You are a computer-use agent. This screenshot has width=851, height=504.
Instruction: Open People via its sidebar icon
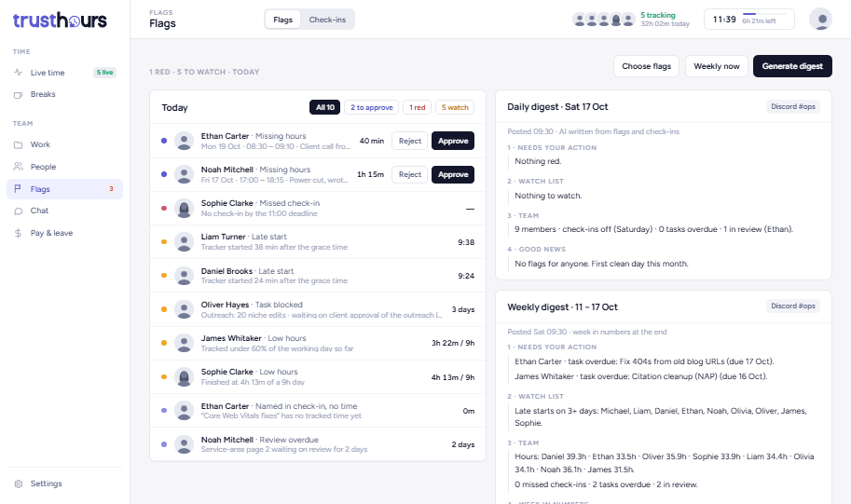[18, 167]
